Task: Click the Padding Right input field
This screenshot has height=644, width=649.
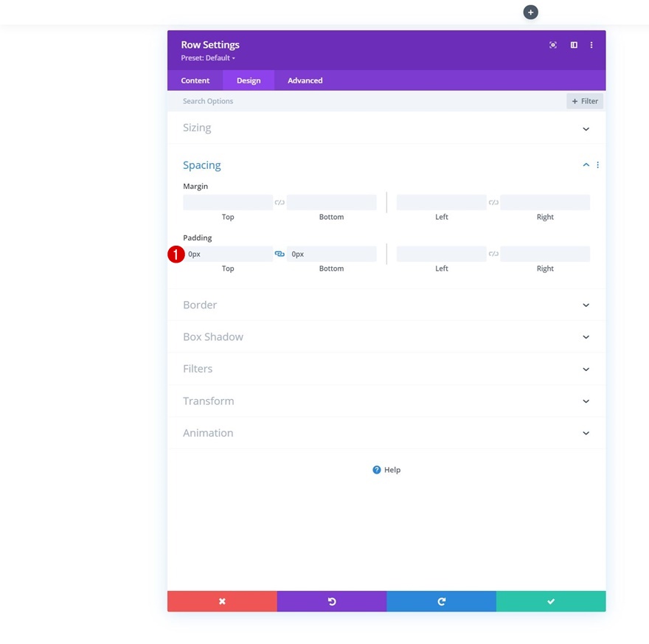Action: pos(545,254)
